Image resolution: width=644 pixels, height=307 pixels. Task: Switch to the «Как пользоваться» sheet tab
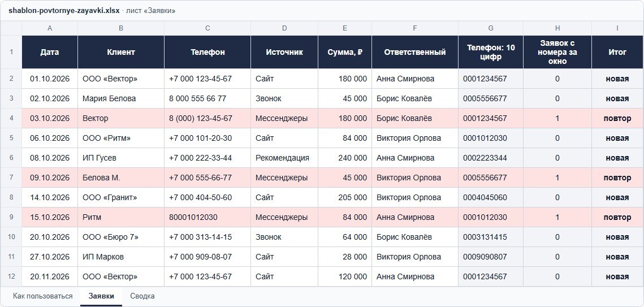tap(43, 296)
